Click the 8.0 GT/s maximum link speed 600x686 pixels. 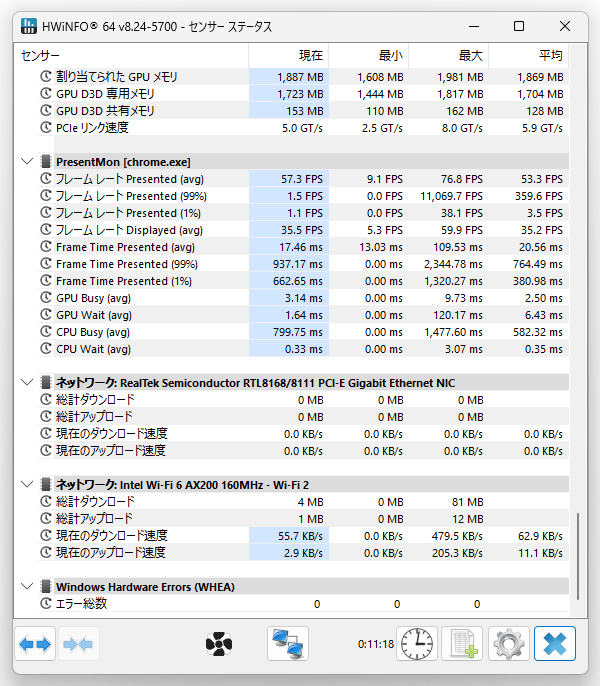click(462, 128)
